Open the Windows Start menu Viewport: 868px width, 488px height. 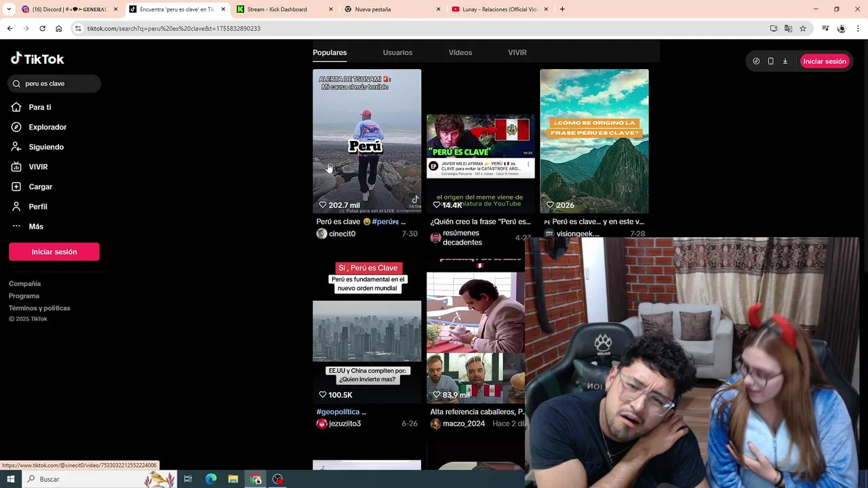coord(10,479)
